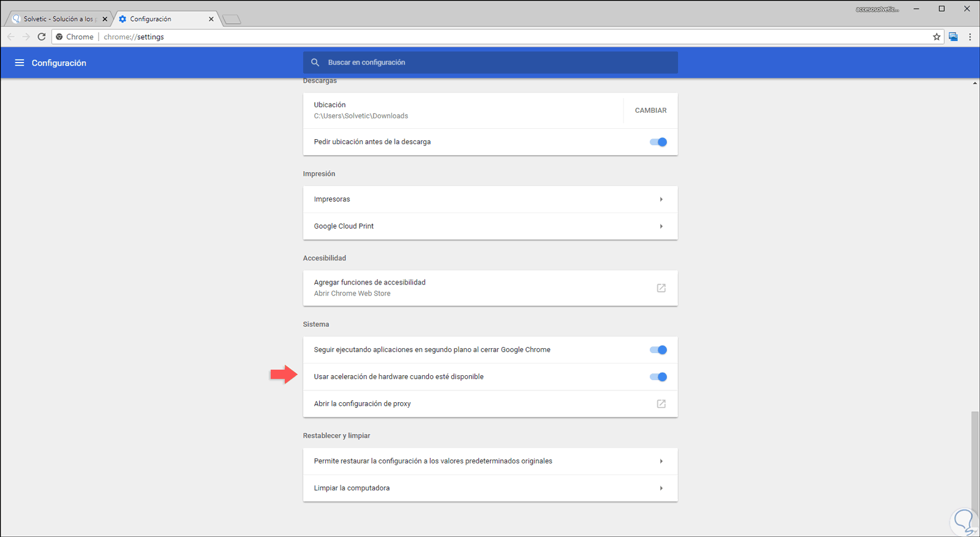Switch to the Solvetic tab
This screenshot has height=537, width=980.
(x=59, y=19)
